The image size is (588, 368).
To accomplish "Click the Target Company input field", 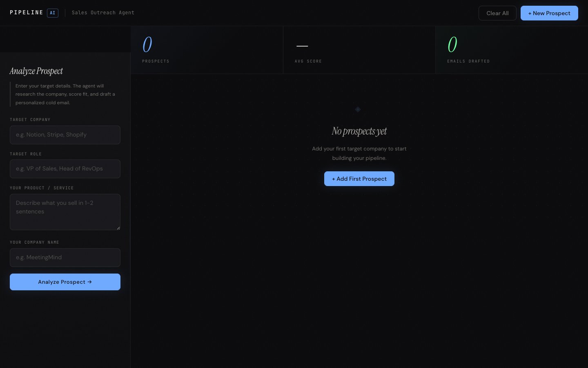I will (65, 135).
